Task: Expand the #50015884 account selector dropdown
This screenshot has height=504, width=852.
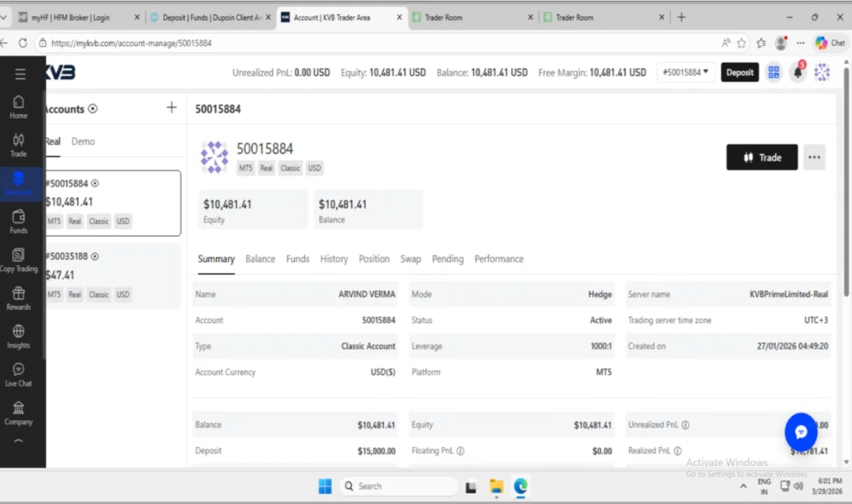Action: pyautogui.click(x=685, y=72)
